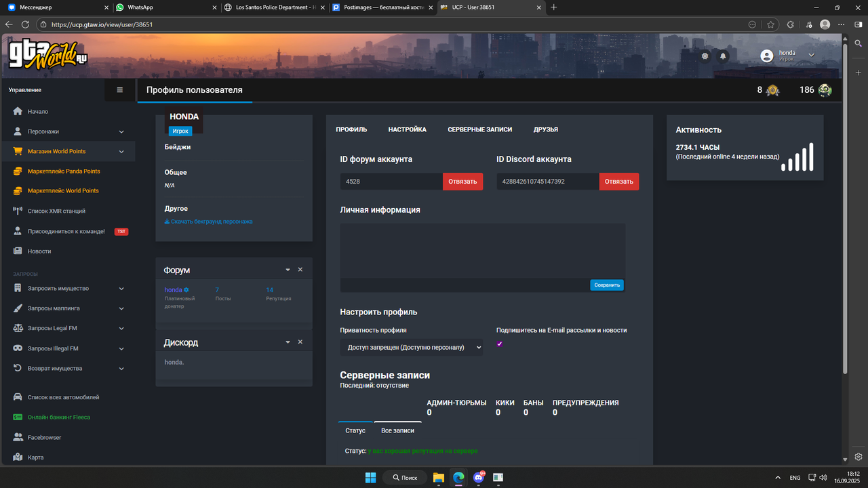Expand the Магазин World Points submenu
868x488 pixels.
coord(121,151)
